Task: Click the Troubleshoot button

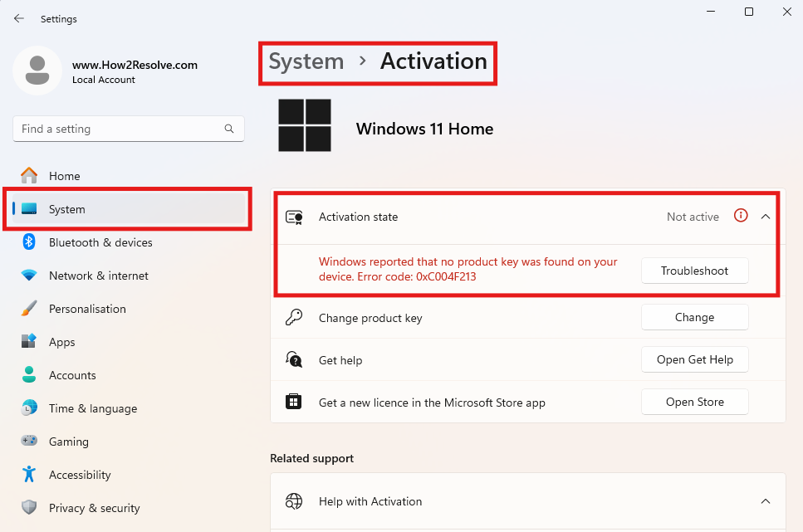Action: coord(694,271)
